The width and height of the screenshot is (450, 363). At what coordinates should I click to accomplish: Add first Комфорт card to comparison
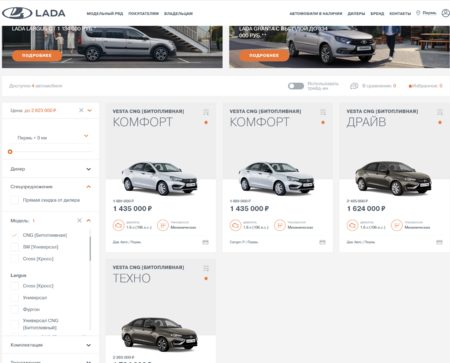point(206,112)
